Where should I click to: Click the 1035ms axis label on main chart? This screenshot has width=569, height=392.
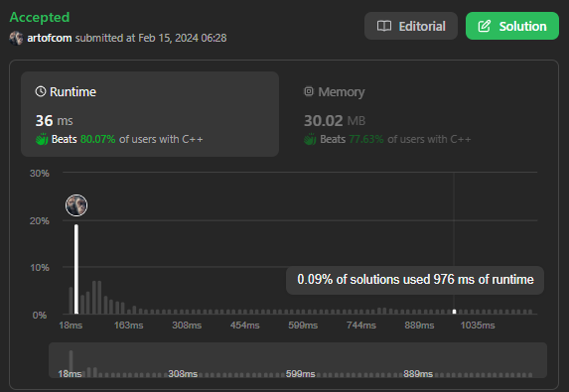tap(478, 326)
